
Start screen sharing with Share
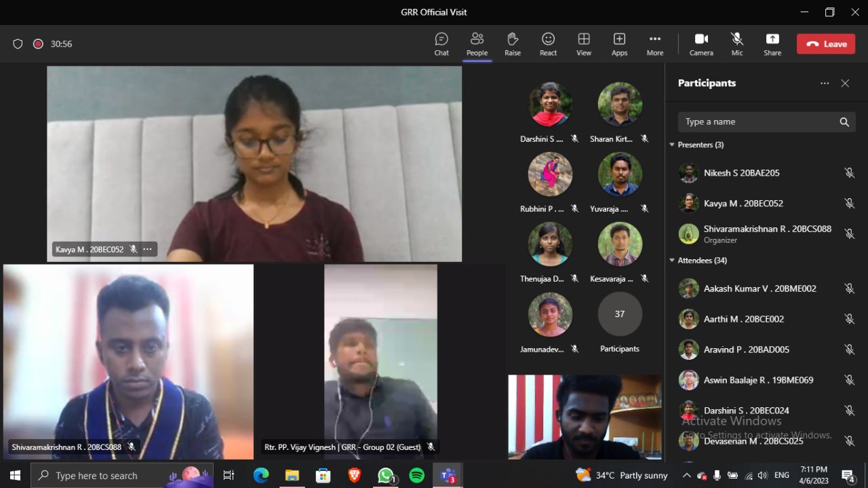coord(772,44)
